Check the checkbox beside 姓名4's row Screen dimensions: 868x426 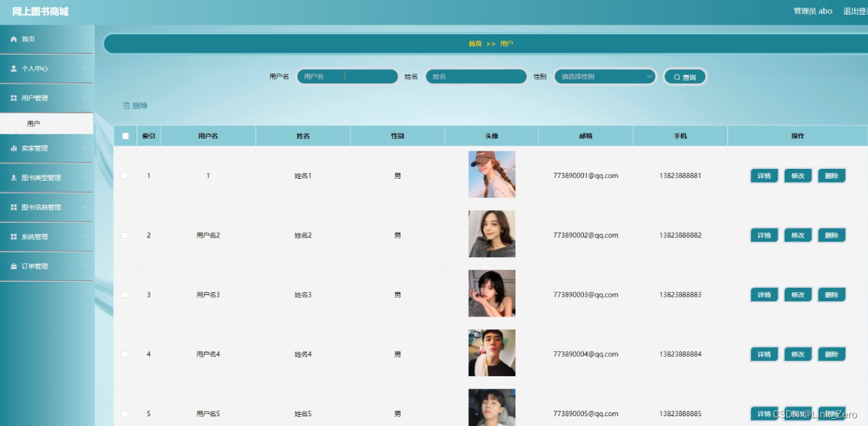(x=125, y=354)
